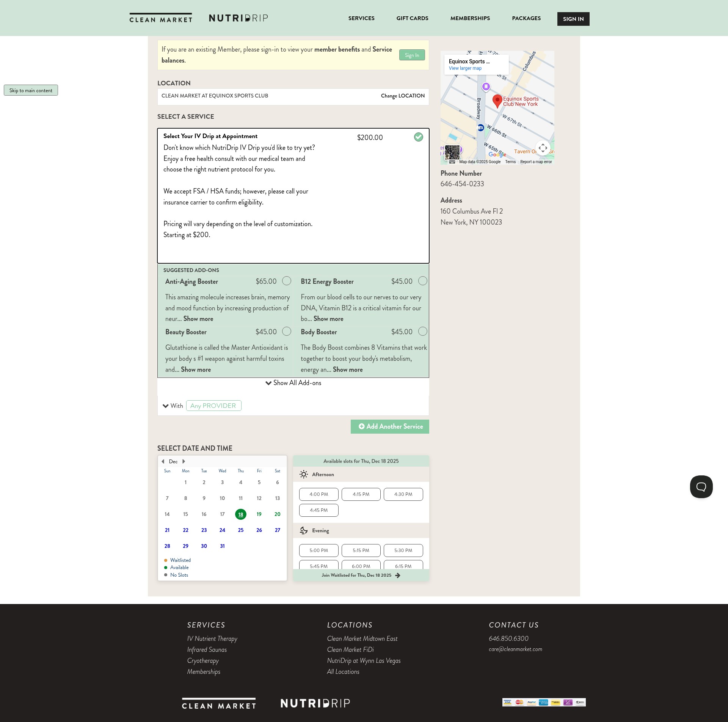Go to previous month arrow in calendar
The height and width of the screenshot is (722, 728).
[x=163, y=462]
